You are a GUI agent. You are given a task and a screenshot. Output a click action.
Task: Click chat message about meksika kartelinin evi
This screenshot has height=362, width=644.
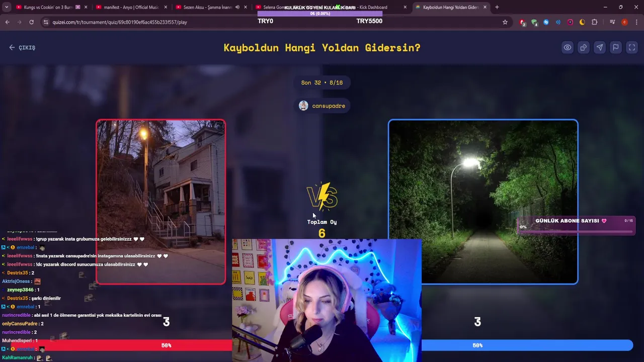82,315
